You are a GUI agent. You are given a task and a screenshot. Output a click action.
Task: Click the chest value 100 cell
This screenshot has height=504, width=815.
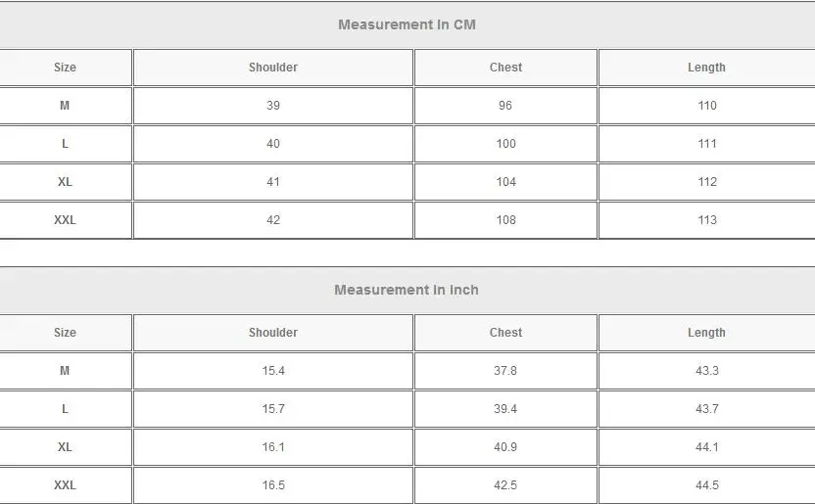click(505, 144)
